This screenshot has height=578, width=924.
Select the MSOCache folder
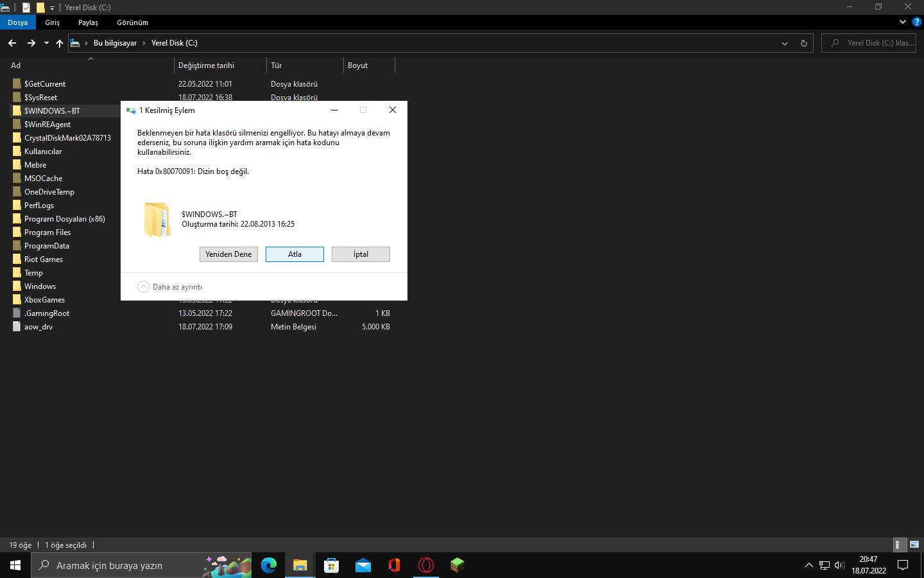[x=44, y=179]
